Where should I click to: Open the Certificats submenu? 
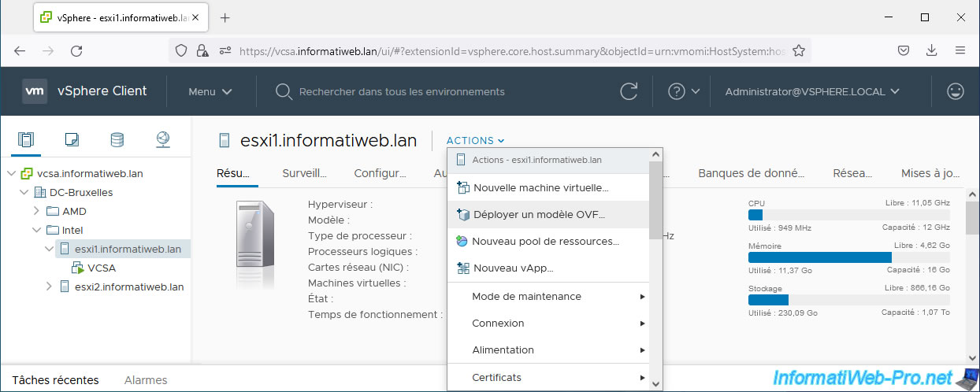[548, 377]
